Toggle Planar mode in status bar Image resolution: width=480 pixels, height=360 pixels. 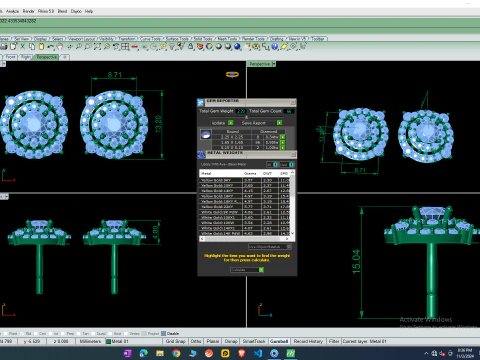click(x=213, y=341)
